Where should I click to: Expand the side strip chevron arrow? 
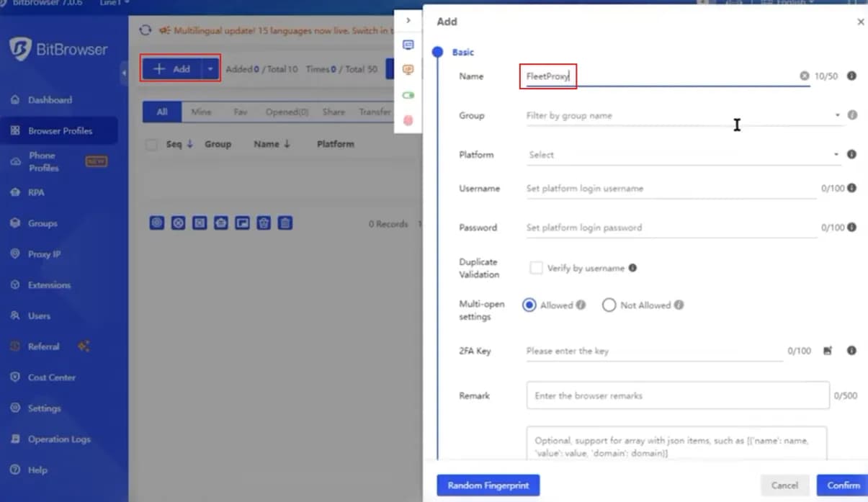408,21
